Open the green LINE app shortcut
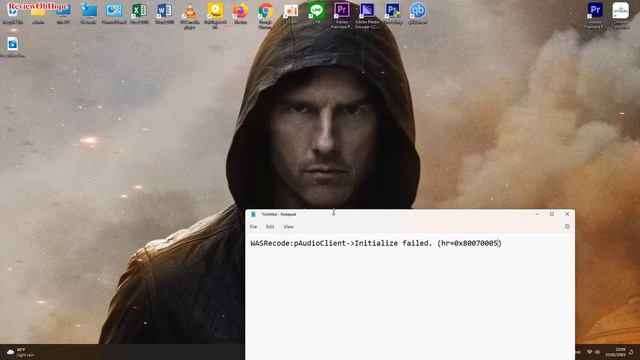 316,12
